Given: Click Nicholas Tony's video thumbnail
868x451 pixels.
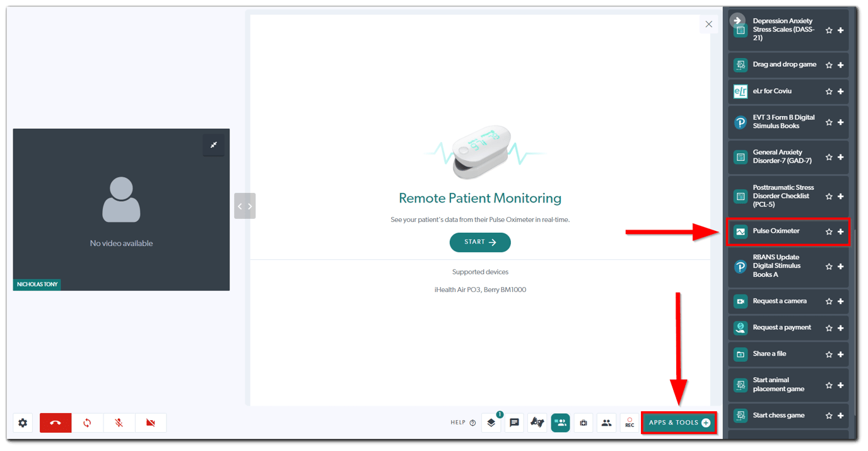Looking at the screenshot, I should [121, 208].
